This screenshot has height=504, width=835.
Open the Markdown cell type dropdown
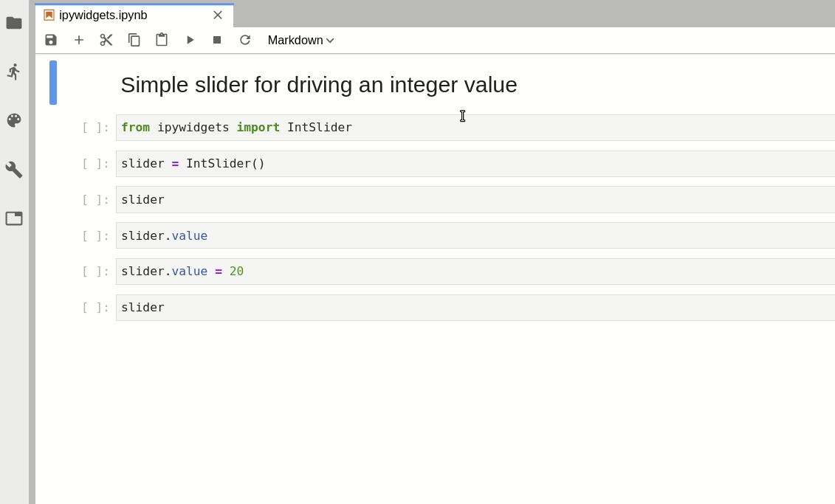pos(300,41)
